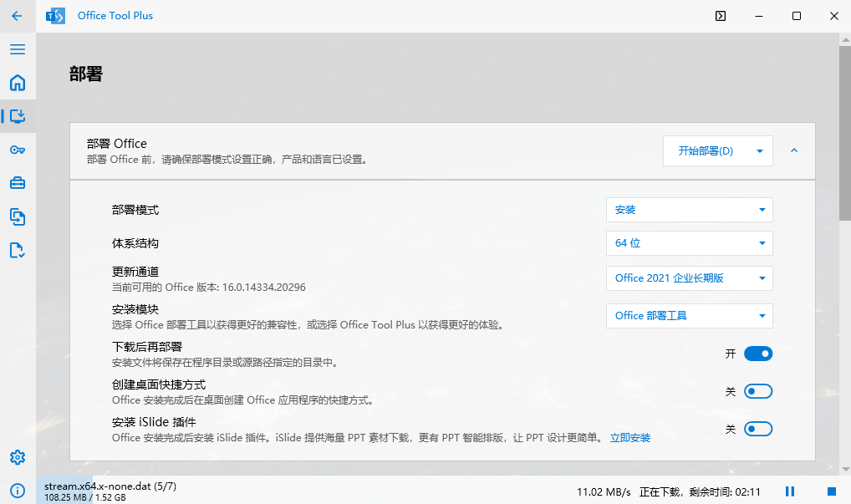Viewport: 851px width, 504px height.
Task: Open the 开始部署 split-button arrow
Action: 760,150
